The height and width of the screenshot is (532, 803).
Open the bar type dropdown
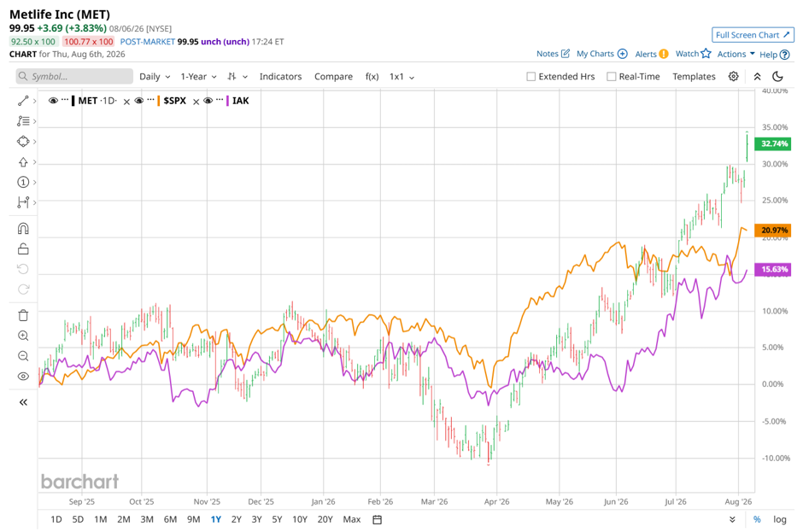tap(237, 76)
